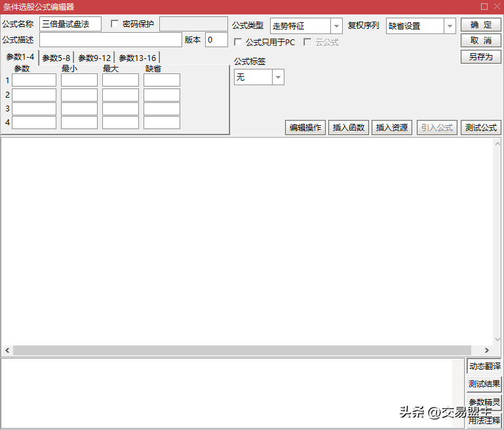This screenshot has height=430, width=504.
Task: Click row 4 缺省 default field
Action: [162, 123]
